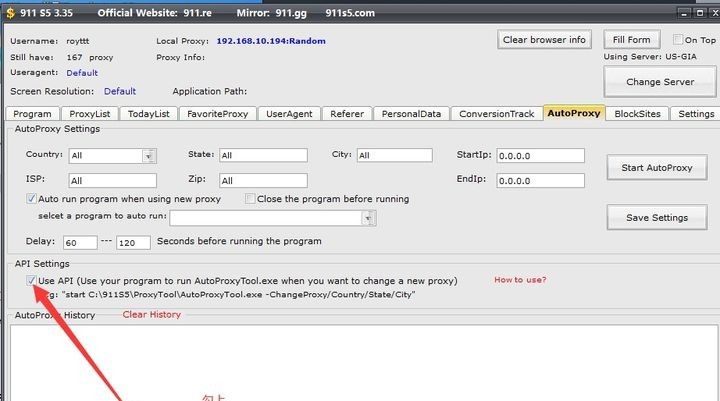Click the Change Server button
The height and width of the screenshot is (401, 720).
(660, 82)
